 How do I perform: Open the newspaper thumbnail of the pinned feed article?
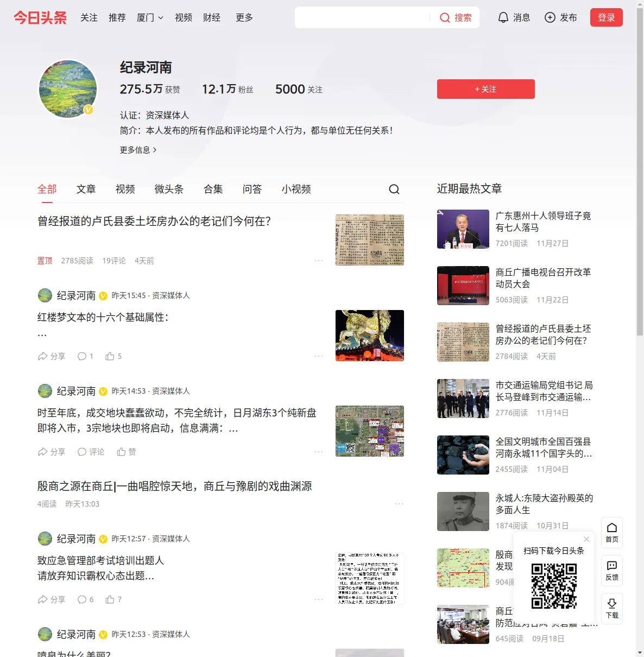370,240
